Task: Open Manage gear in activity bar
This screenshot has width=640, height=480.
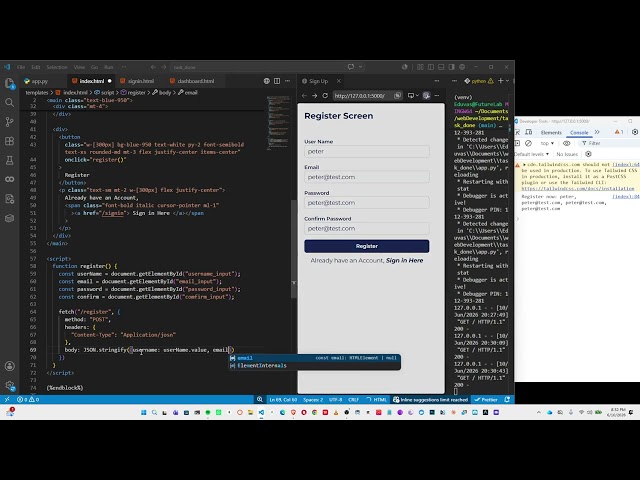Action: tap(9, 385)
